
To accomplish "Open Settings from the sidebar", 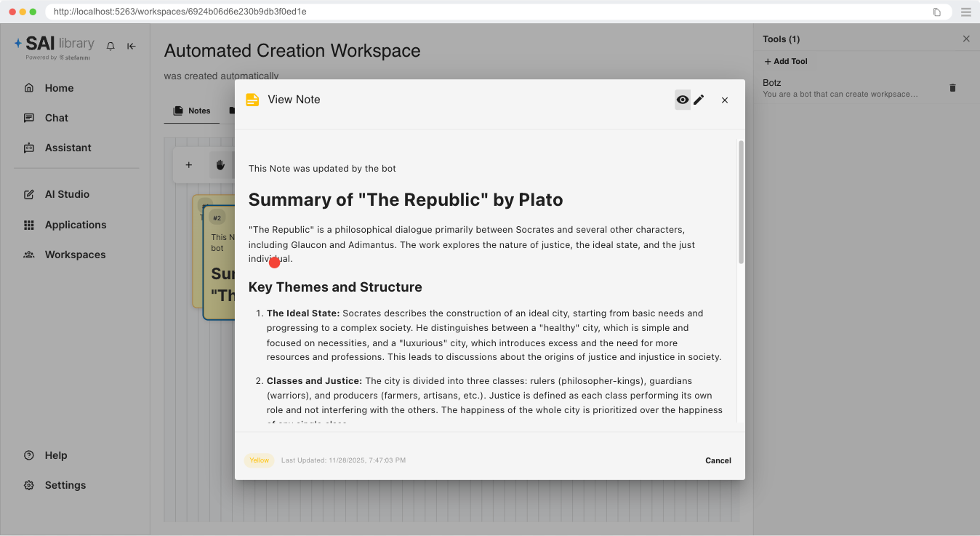I will pos(65,484).
